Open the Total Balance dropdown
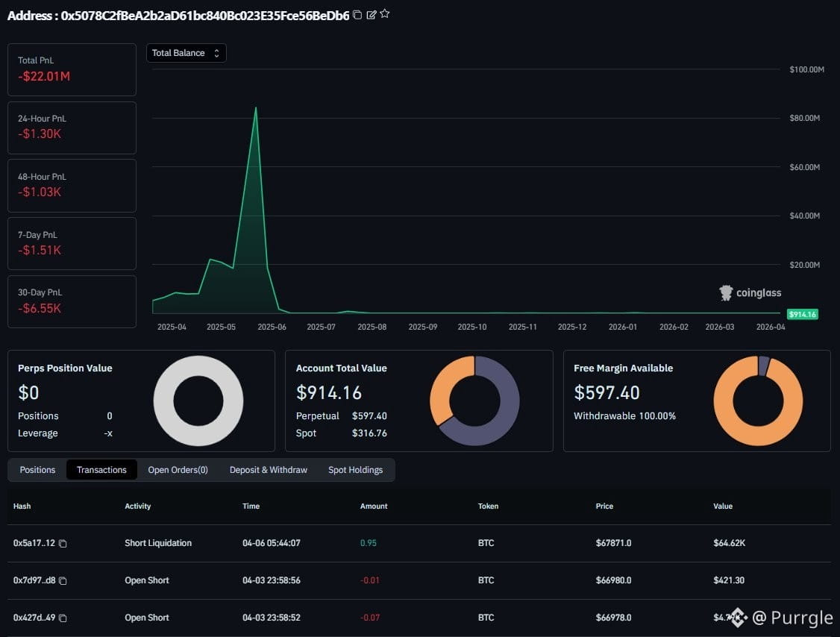The height and width of the screenshot is (637, 840). 187,53
